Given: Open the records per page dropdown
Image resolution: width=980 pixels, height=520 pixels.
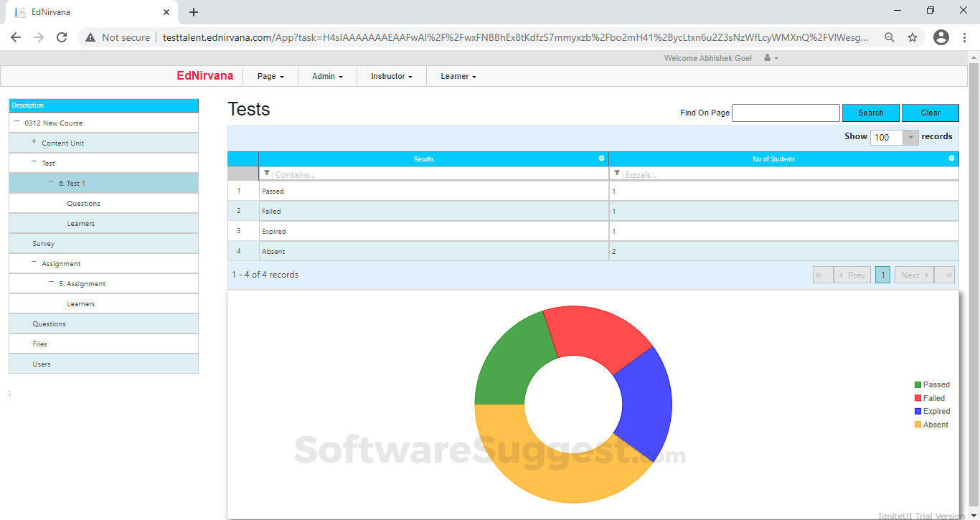Looking at the screenshot, I should coord(910,138).
